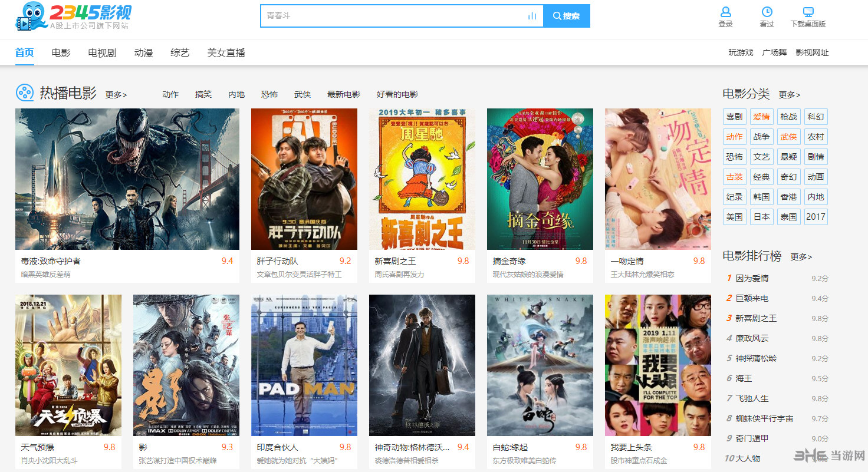Viewport: 868px width, 472px height.
Task: Select the 韩国 category tag
Action: click(761, 197)
